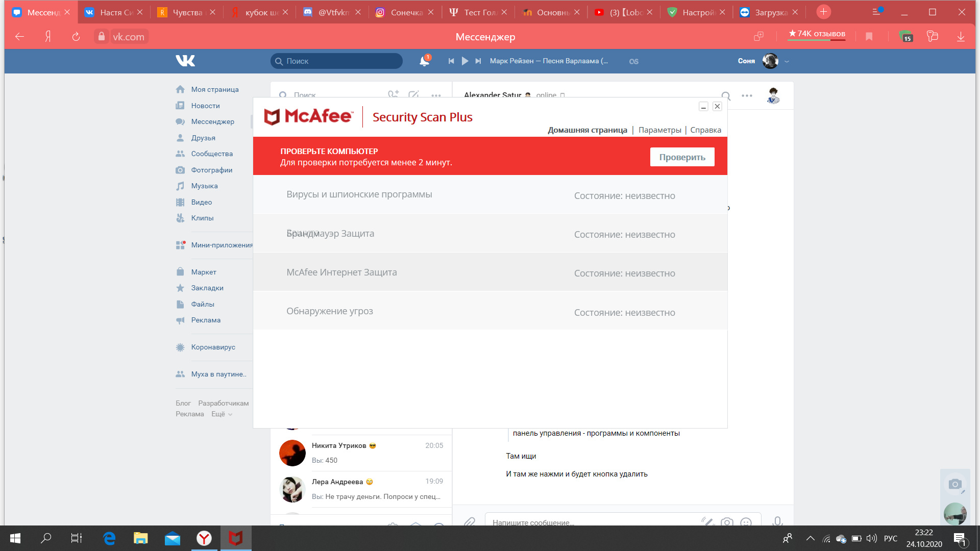
Task: Open new browser tab with plus button
Action: coord(823,12)
